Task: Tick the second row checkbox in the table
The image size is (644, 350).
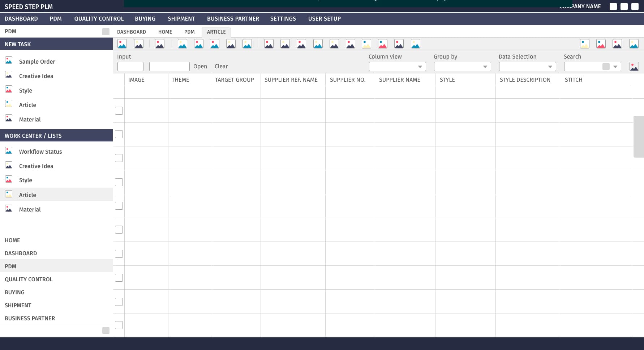Action: click(x=119, y=134)
